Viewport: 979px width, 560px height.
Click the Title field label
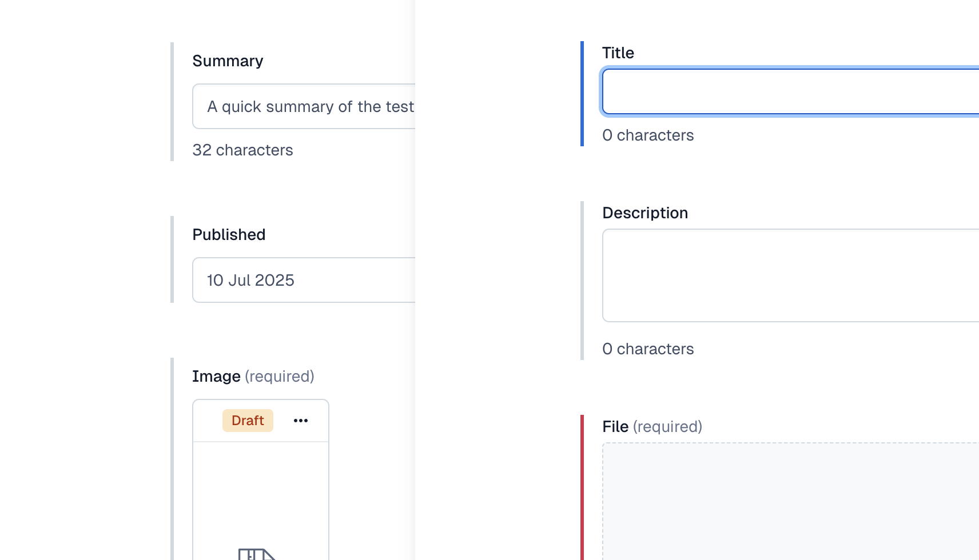(618, 53)
